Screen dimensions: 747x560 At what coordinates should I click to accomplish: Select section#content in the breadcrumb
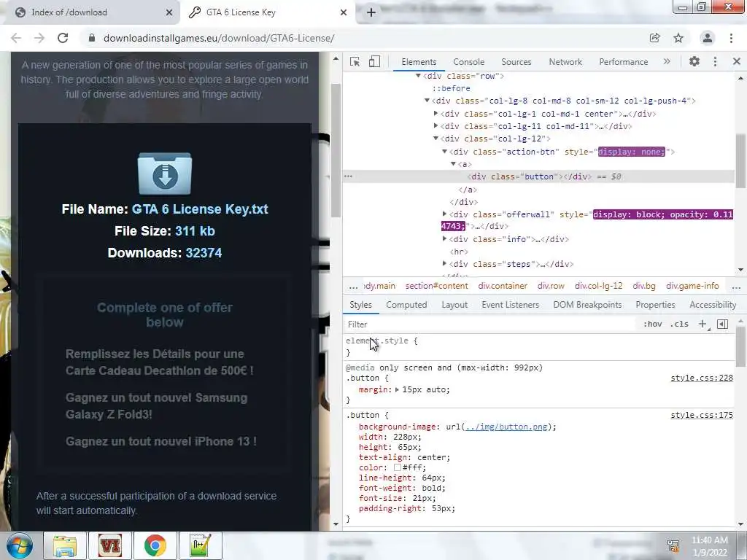click(436, 286)
